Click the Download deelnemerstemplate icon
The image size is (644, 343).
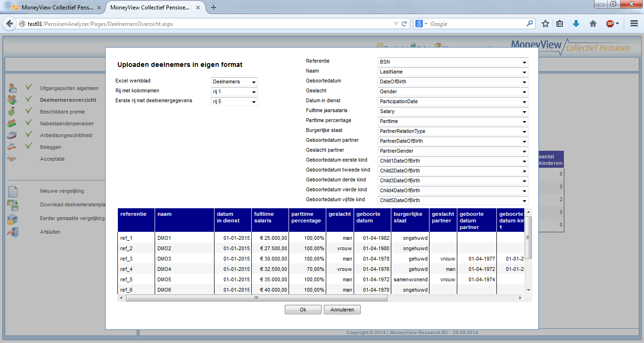pos(13,205)
